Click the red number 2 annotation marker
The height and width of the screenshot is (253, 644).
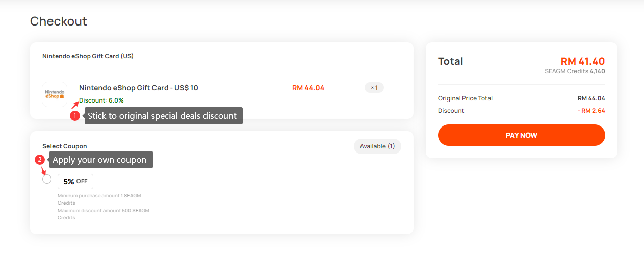(x=40, y=160)
